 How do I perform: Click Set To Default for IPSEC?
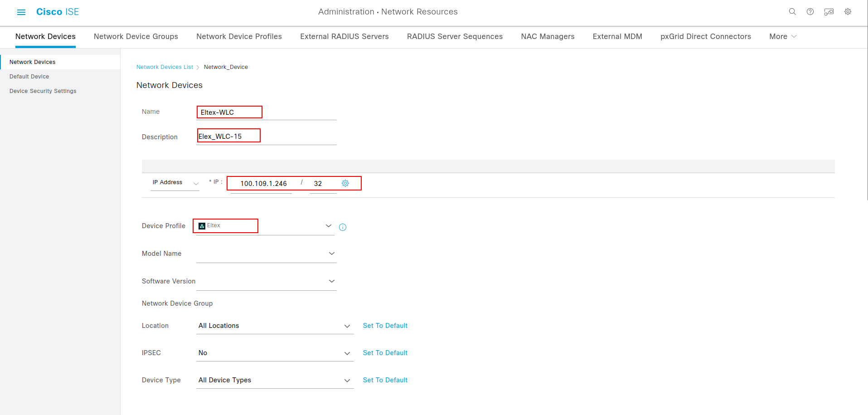coord(385,353)
